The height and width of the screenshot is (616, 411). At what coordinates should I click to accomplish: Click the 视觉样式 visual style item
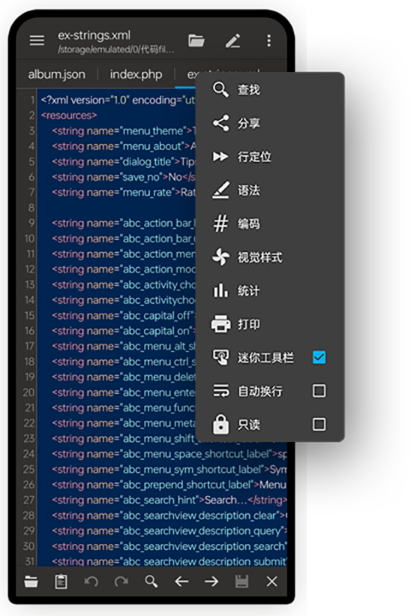coord(270,257)
